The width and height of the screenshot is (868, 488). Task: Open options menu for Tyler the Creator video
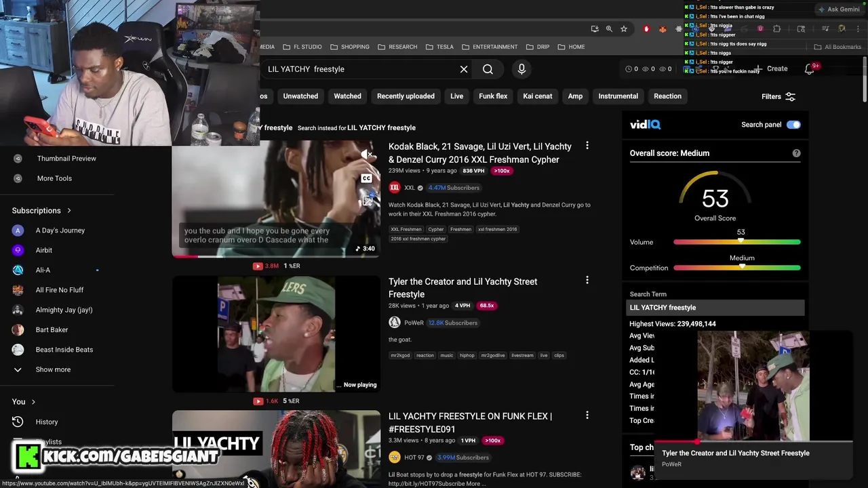click(x=587, y=281)
